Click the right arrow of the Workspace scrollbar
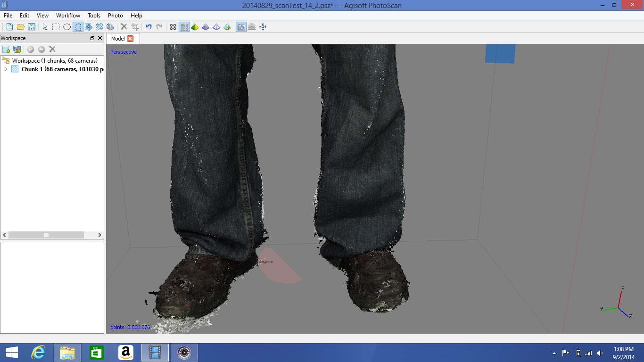Screen dimensions: 644x362 coord(99,234)
